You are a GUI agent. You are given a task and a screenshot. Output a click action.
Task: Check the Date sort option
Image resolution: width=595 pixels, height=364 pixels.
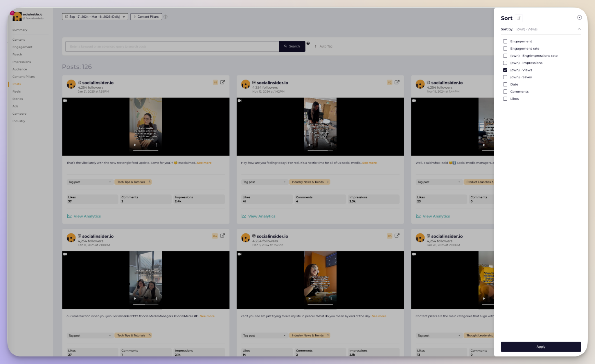[x=505, y=84]
